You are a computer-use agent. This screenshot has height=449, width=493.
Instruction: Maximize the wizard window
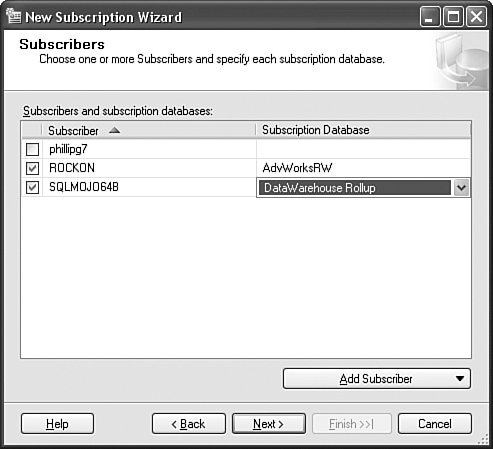point(453,16)
